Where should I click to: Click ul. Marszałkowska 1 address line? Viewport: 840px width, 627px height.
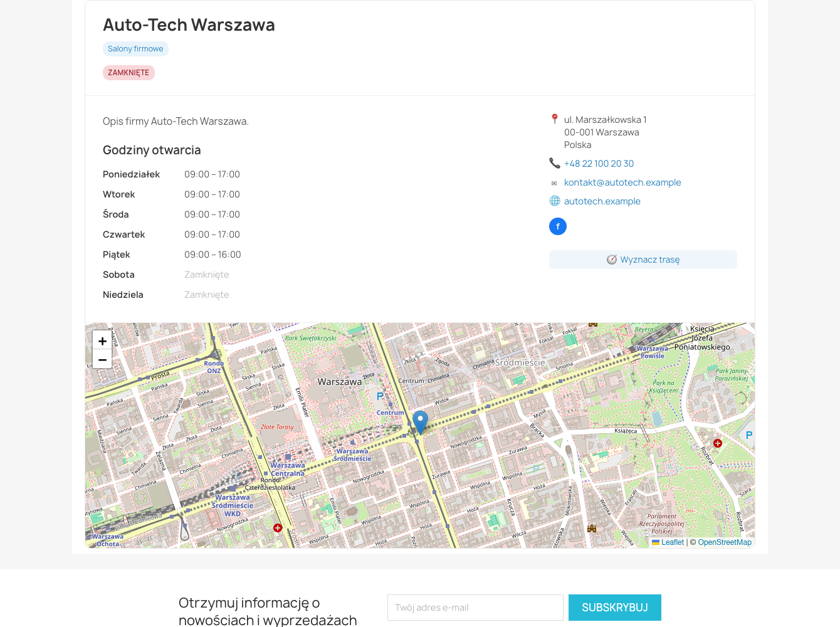pos(605,120)
